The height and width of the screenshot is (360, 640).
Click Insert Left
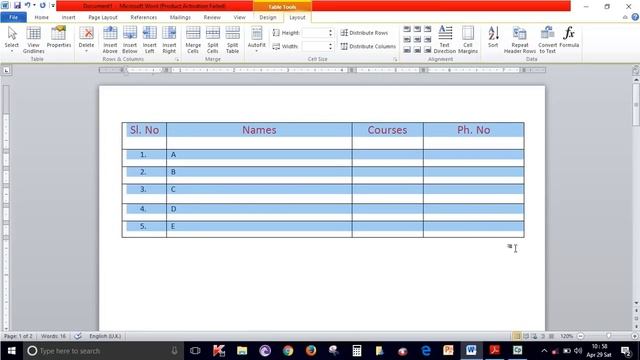(x=149, y=39)
